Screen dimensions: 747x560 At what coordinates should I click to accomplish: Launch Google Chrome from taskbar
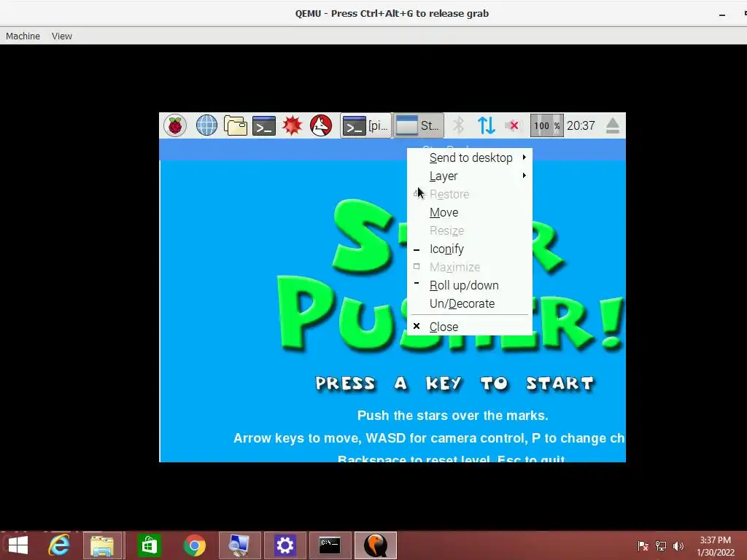(194, 545)
